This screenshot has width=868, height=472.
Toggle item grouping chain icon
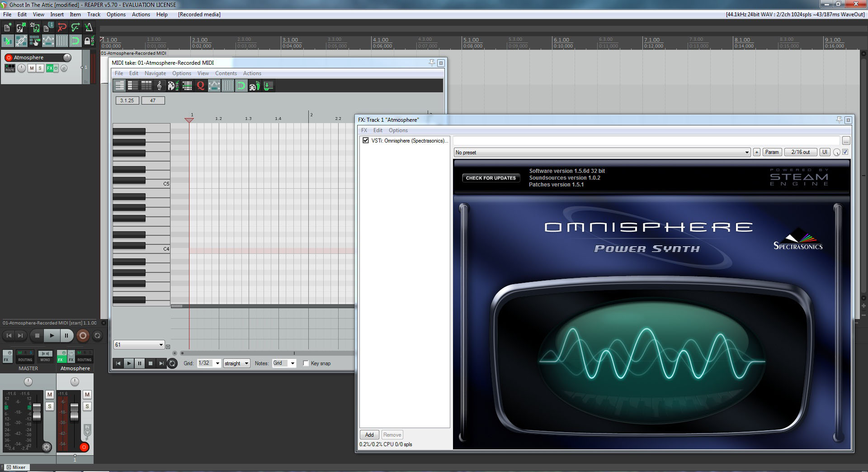[21, 41]
